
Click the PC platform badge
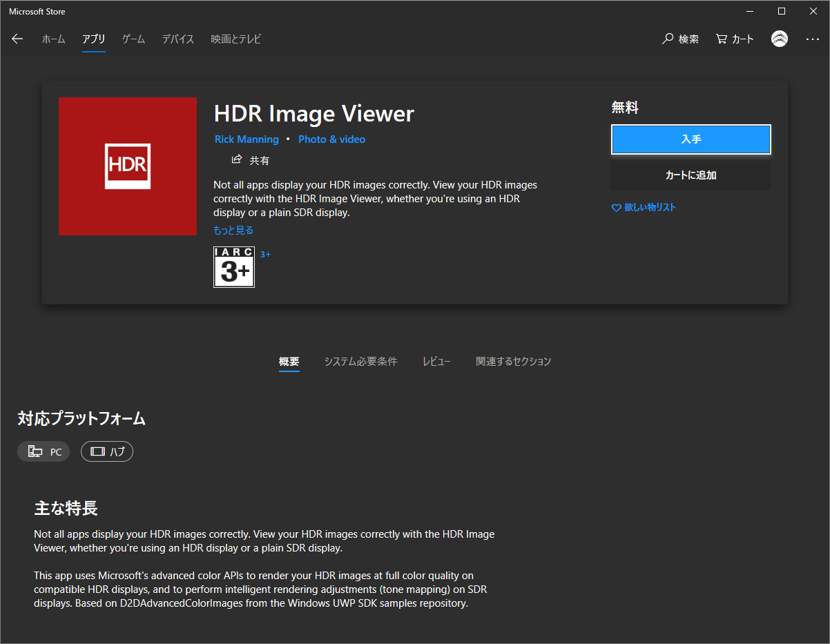(x=44, y=452)
